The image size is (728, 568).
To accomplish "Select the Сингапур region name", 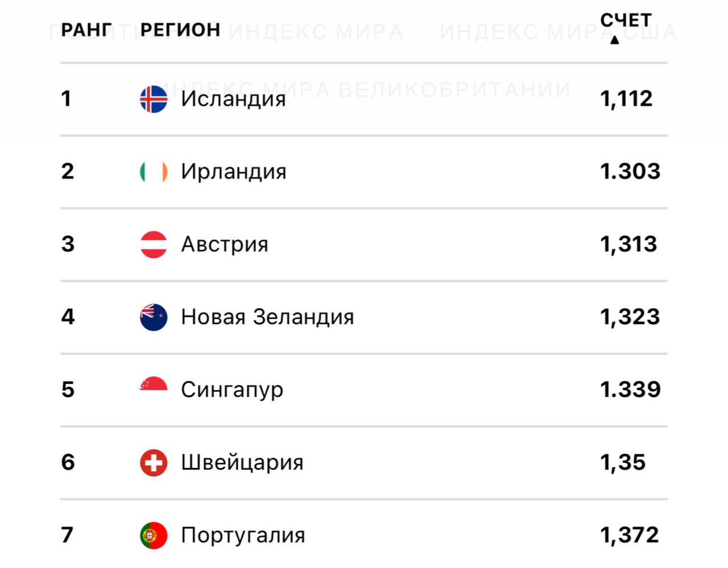I will 232,390.
